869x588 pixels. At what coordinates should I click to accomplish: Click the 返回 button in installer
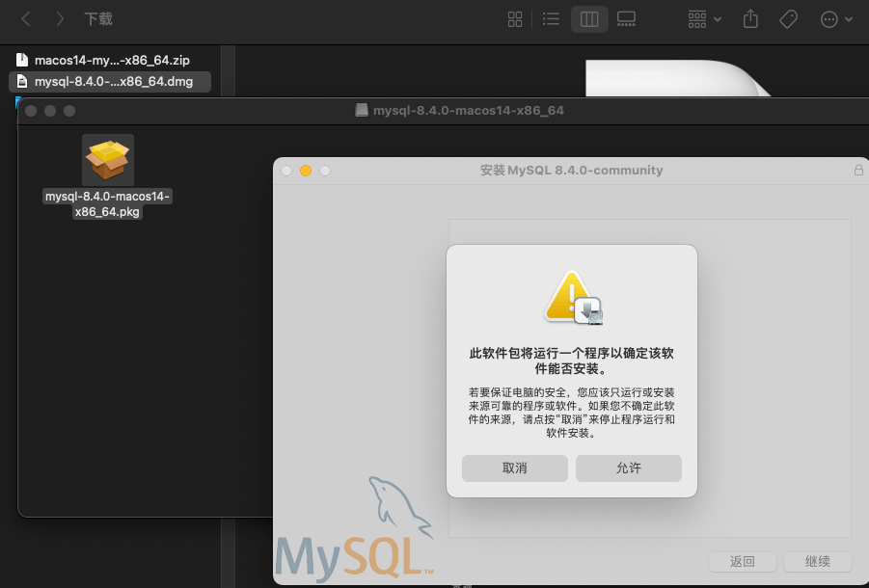(x=742, y=561)
